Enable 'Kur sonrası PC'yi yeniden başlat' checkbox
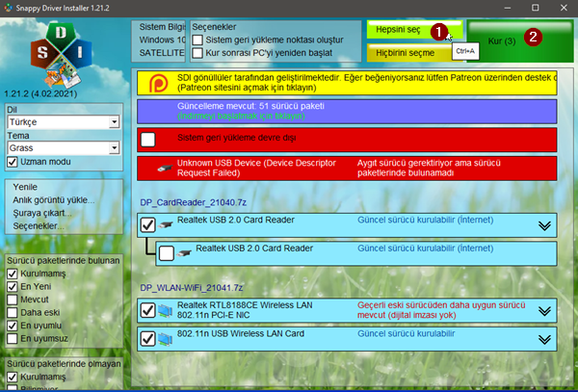578x392 pixels. [197, 53]
